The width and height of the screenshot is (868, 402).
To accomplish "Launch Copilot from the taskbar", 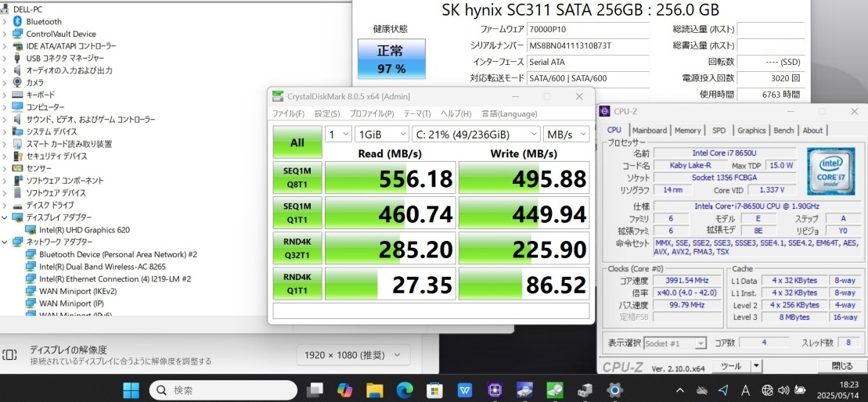I will (x=345, y=389).
